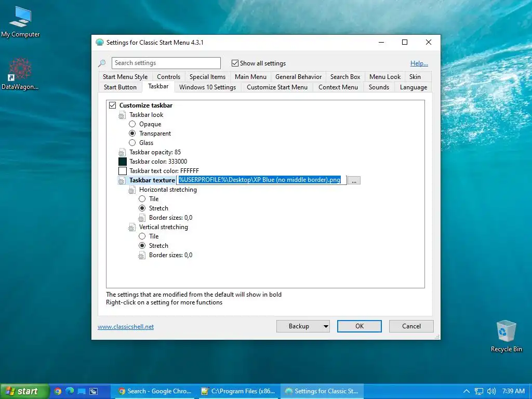Click icon beside horizontal Border sizes
532x399 pixels.
[x=142, y=218]
